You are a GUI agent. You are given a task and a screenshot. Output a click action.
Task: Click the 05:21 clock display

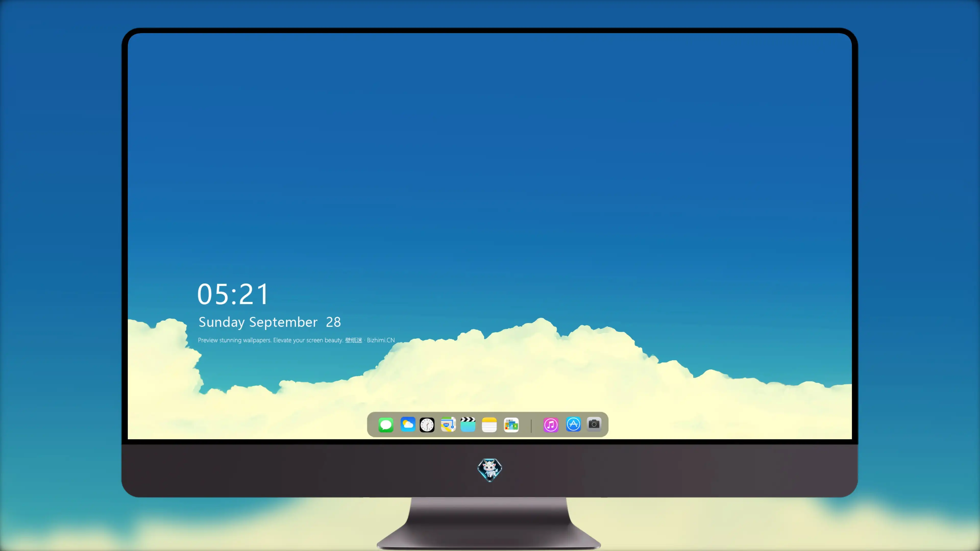click(233, 294)
